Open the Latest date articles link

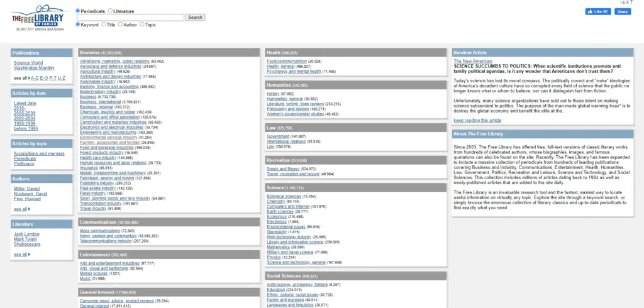point(25,103)
